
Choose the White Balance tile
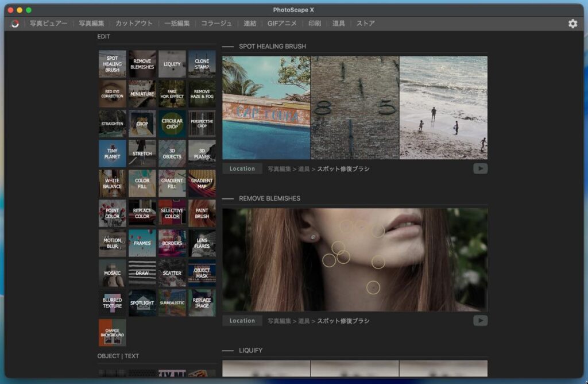click(x=112, y=183)
